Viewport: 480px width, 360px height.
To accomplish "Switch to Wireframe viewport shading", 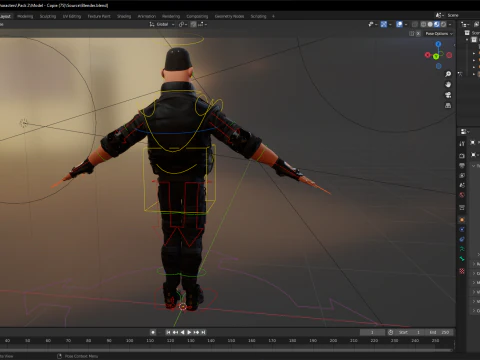I will tap(424, 24).
